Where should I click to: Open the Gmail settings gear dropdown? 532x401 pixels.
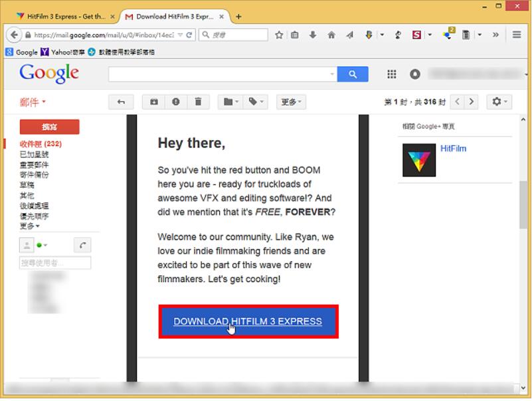tap(499, 102)
